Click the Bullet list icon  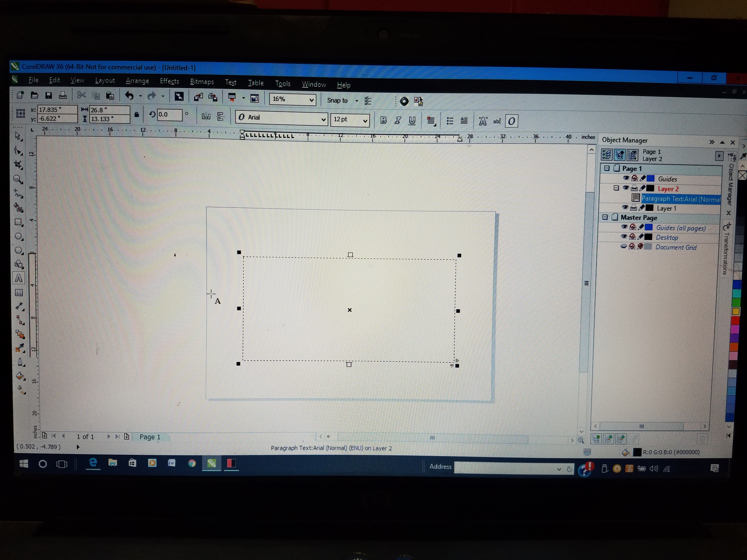click(450, 121)
